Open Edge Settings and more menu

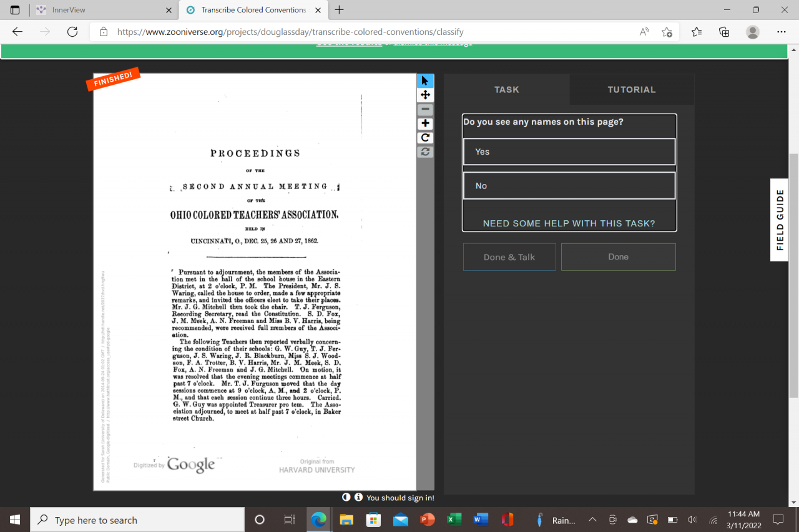782,32
